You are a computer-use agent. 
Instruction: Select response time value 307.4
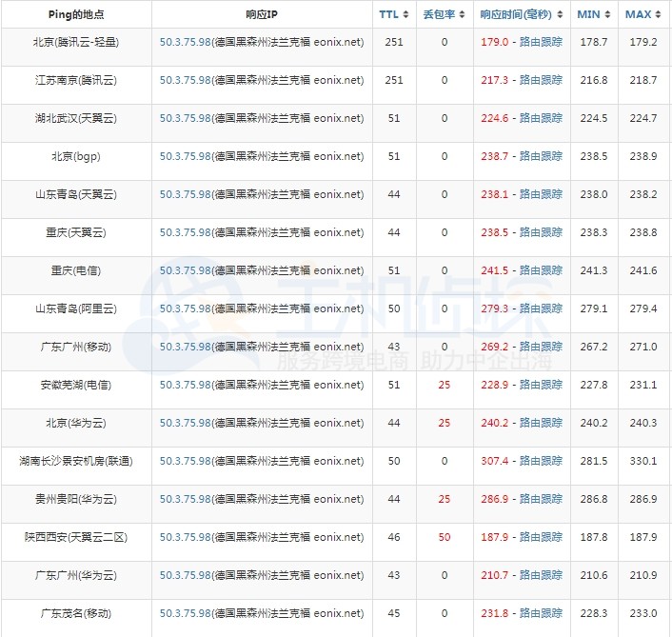click(x=494, y=461)
